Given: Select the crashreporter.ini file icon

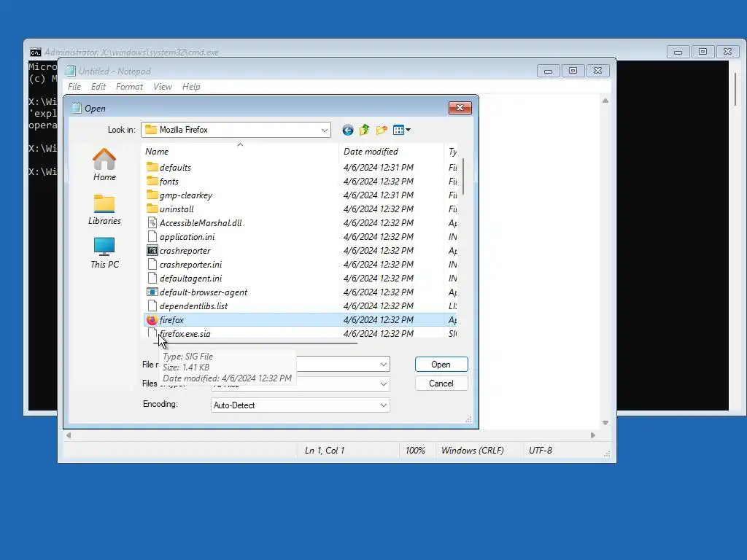Looking at the screenshot, I should tap(152, 264).
